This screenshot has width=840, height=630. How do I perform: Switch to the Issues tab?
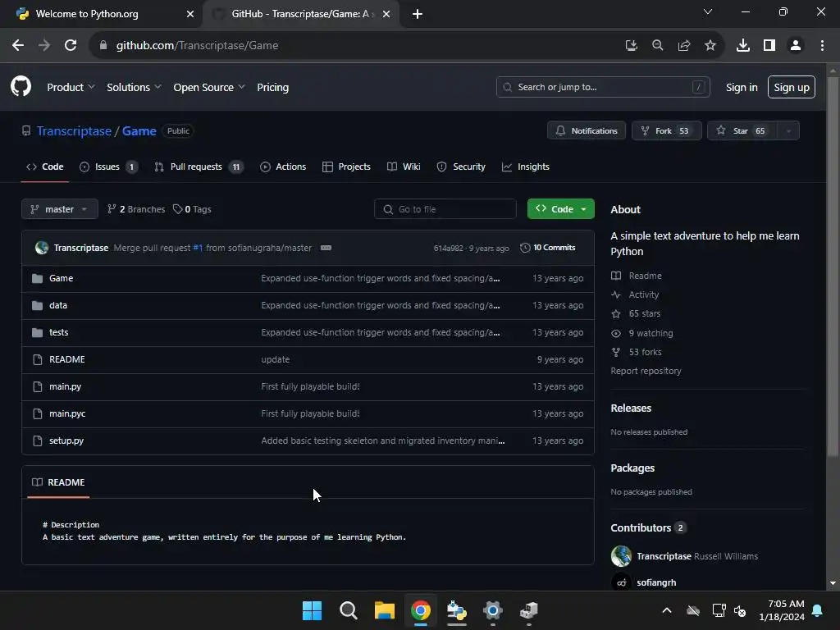[x=108, y=167]
